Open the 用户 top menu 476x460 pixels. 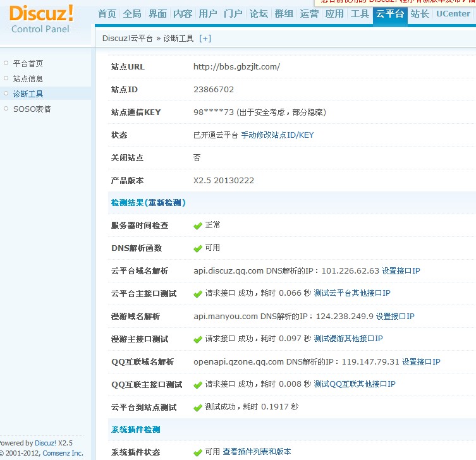208,14
